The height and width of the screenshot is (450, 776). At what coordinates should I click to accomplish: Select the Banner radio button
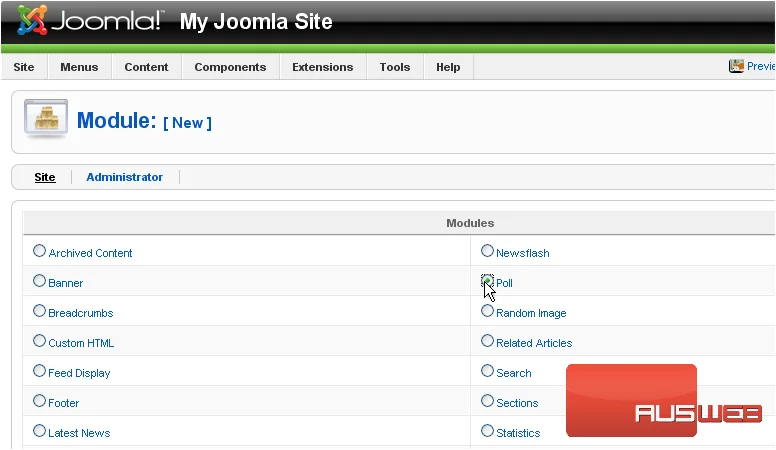[x=40, y=281]
